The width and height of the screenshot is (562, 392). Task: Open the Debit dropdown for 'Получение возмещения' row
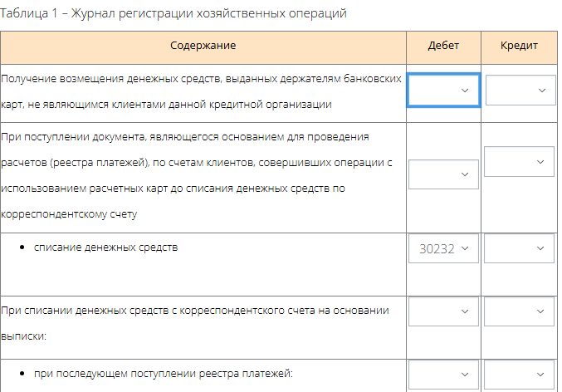pyautogui.click(x=443, y=90)
